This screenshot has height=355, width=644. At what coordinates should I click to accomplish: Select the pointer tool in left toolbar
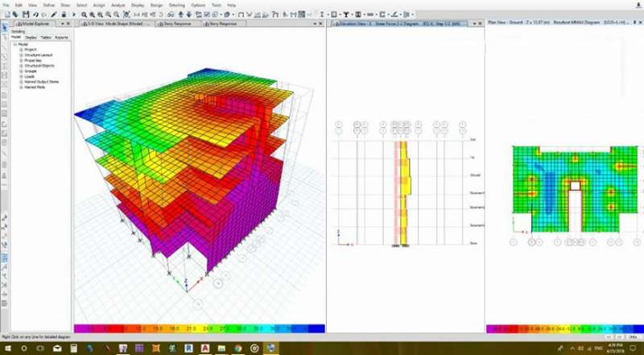click(4, 27)
